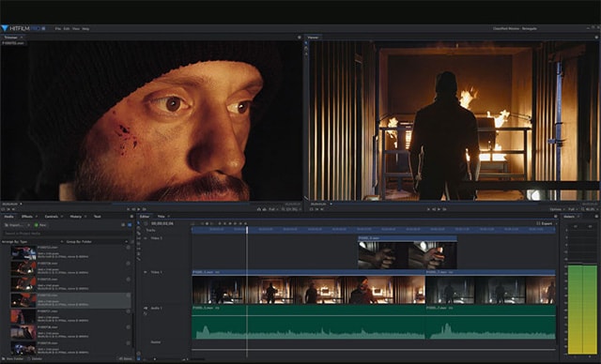Switch to the History tab

tap(75, 217)
